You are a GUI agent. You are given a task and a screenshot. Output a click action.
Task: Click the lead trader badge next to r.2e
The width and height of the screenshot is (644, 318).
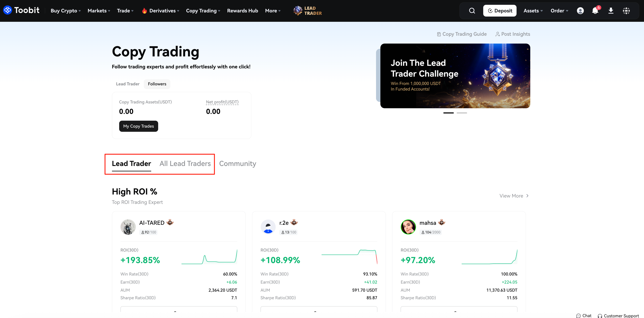pos(294,222)
